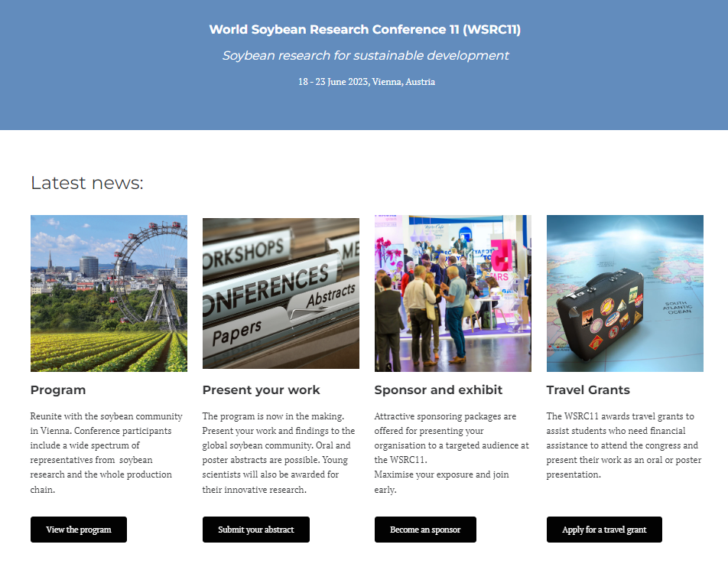Click the 'Program' heading
728x564 pixels.
point(58,390)
